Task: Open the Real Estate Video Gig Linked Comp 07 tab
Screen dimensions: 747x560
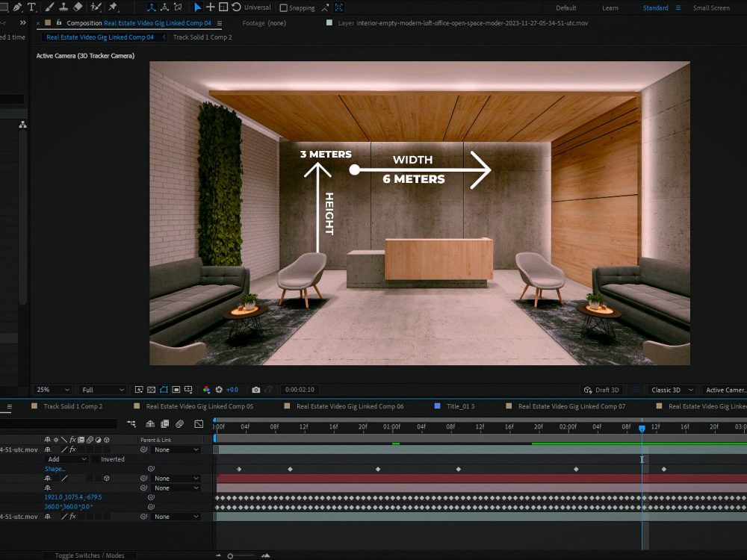Action: [x=571, y=406]
